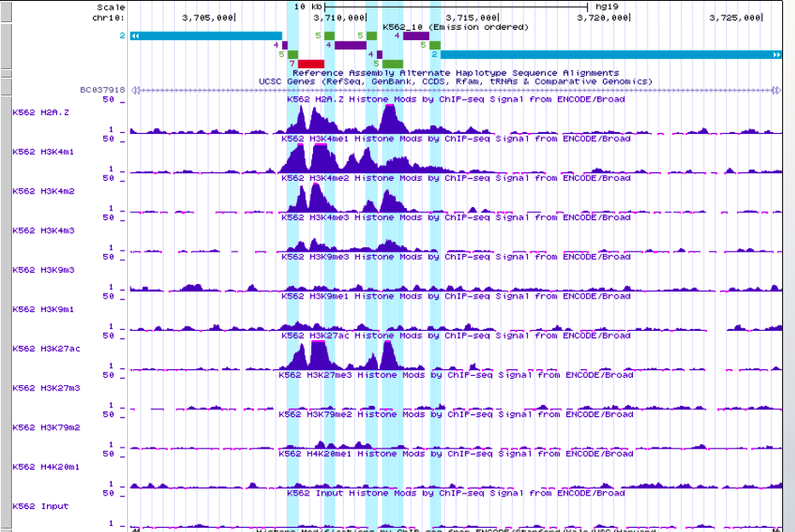Click the left end arrow of BC037918 gene
This screenshot has height=532, width=795.
(135, 90)
